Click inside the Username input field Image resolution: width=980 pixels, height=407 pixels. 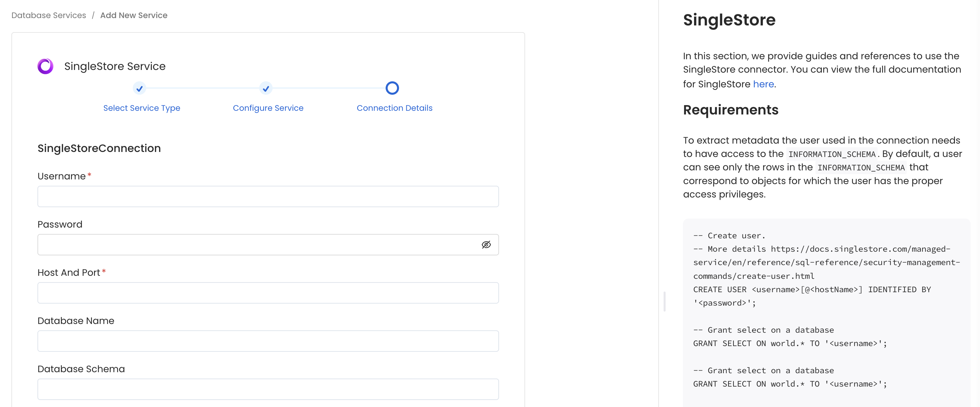click(268, 196)
